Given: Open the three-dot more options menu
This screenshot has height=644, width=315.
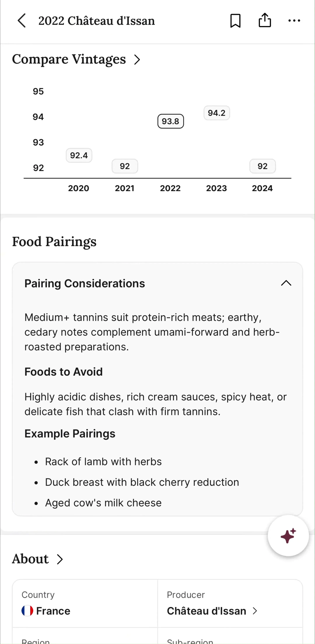Looking at the screenshot, I should coord(294,20).
